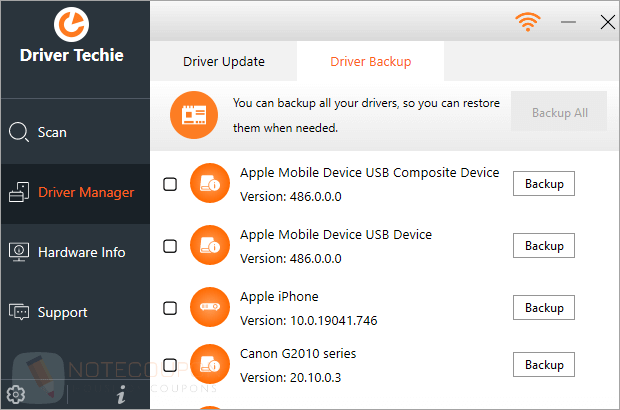The image size is (620, 410).
Task: Click the 'Canon G2010 series' driver name
Action: pyautogui.click(x=298, y=353)
